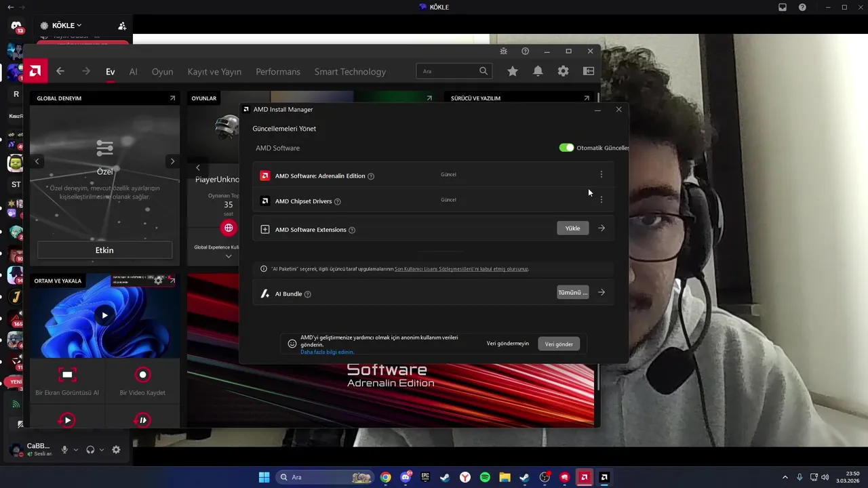
Task: Open the Oyun tab
Action: pos(162,72)
